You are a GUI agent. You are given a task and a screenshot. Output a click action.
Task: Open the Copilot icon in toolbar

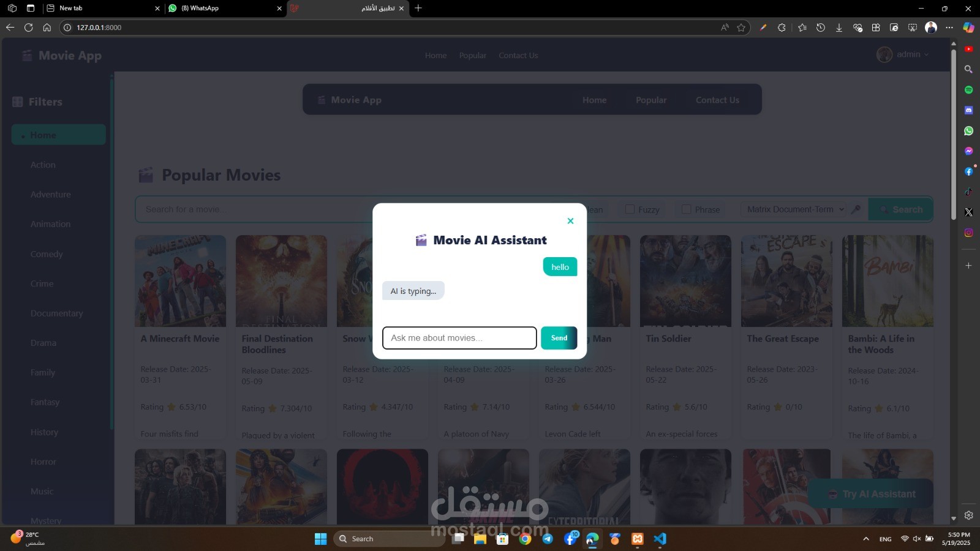[968, 28]
